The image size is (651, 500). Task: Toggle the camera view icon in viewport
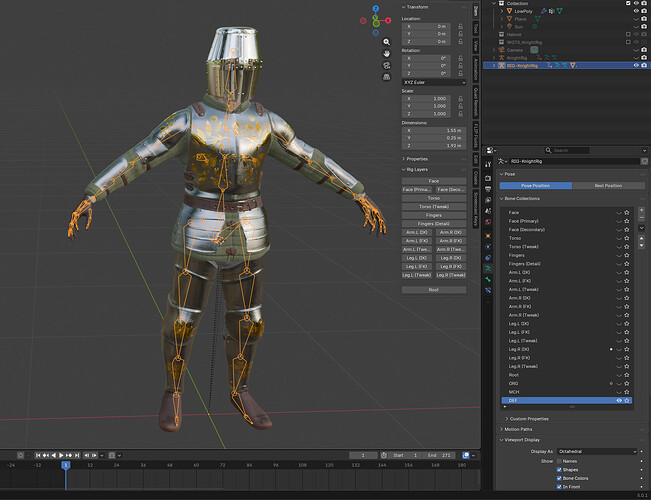pyautogui.click(x=387, y=65)
